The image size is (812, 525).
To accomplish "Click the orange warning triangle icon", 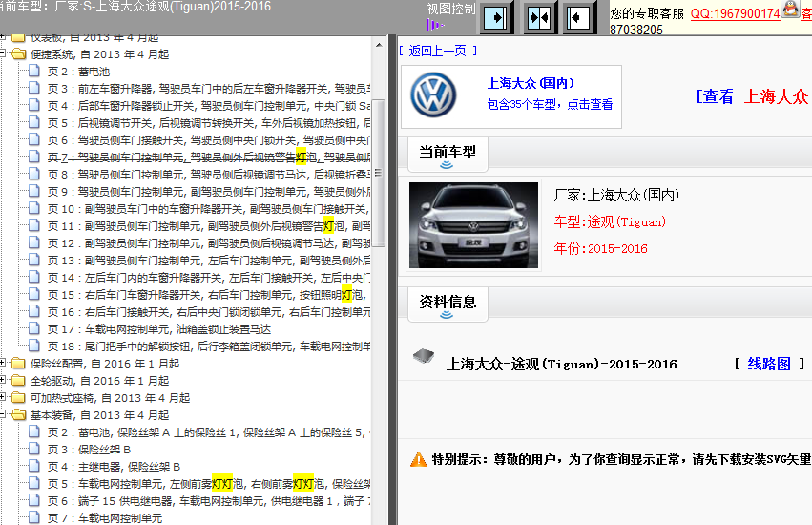I will [x=418, y=459].
